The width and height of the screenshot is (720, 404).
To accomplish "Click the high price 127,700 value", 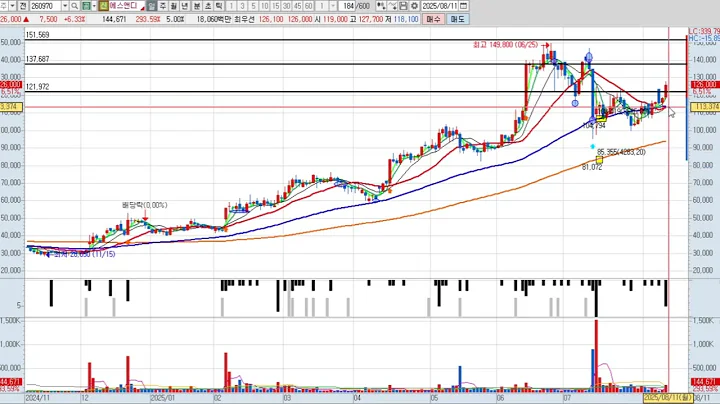I will point(371,19).
